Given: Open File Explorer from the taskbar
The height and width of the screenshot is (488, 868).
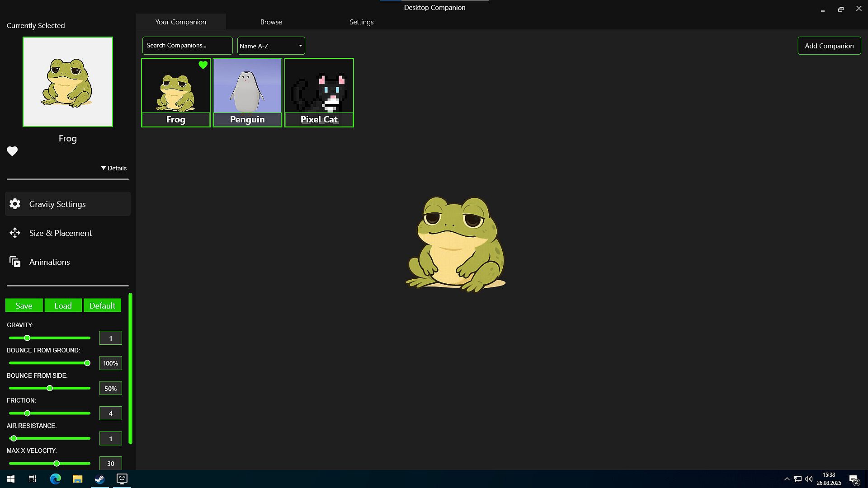Looking at the screenshot, I should point(77,479).
